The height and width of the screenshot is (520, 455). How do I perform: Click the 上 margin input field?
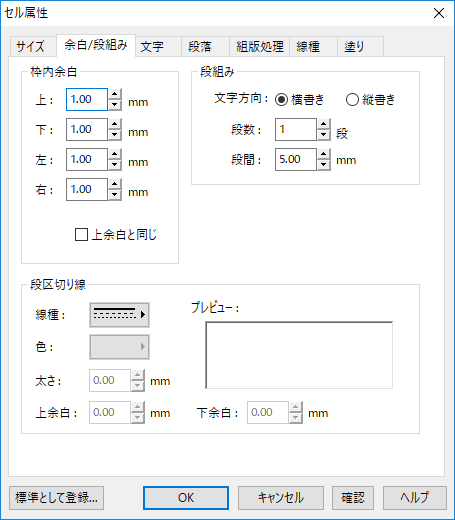pos(87,99)
